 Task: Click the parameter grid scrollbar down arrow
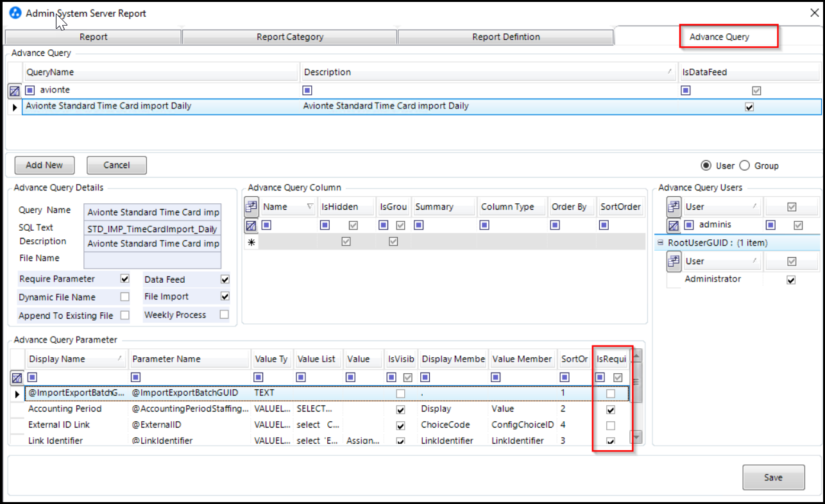pyautogui.click(x=636, y=437)
